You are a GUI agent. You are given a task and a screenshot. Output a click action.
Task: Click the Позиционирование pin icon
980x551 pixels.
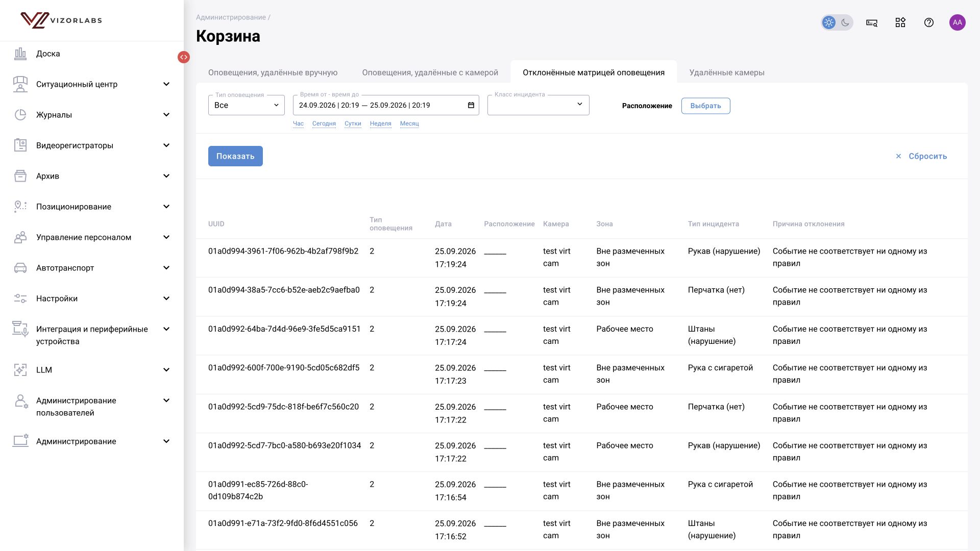(x=20, y=207)
